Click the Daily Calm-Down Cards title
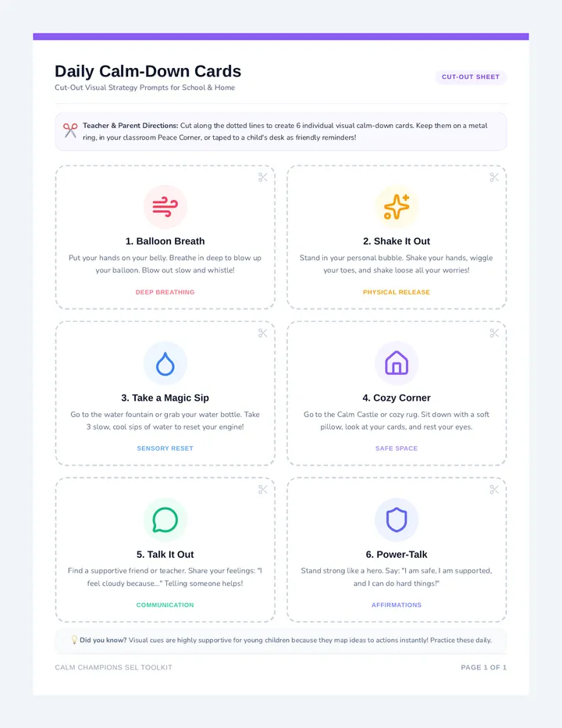Viewport: 562px width, 728px height. click(x=148, y=71)
